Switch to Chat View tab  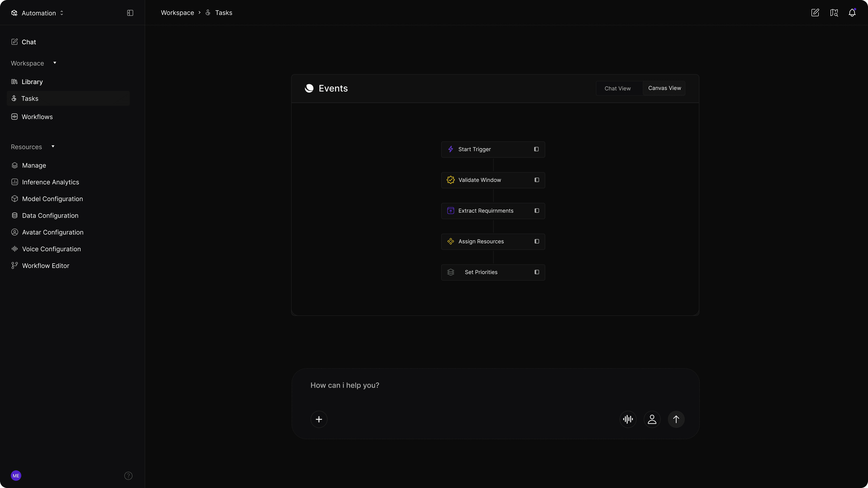(617, 88)
